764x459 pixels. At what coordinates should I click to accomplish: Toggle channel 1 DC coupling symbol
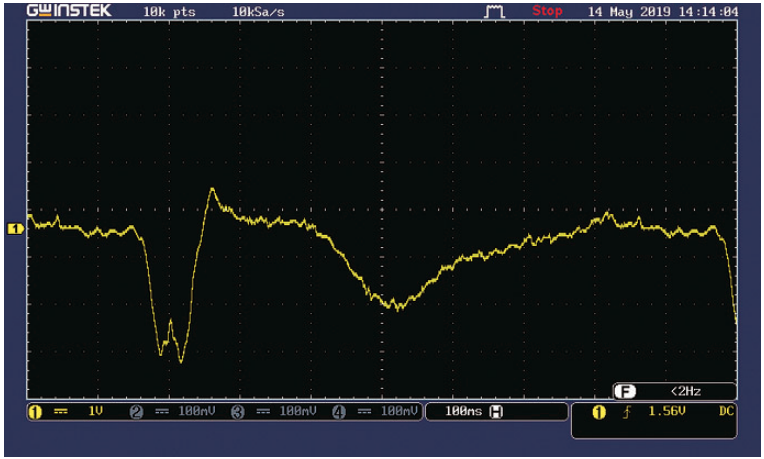61,412
